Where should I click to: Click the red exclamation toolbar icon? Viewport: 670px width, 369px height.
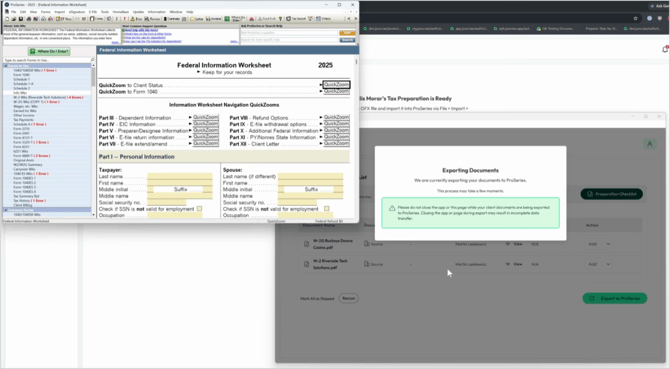coord(125,19)
